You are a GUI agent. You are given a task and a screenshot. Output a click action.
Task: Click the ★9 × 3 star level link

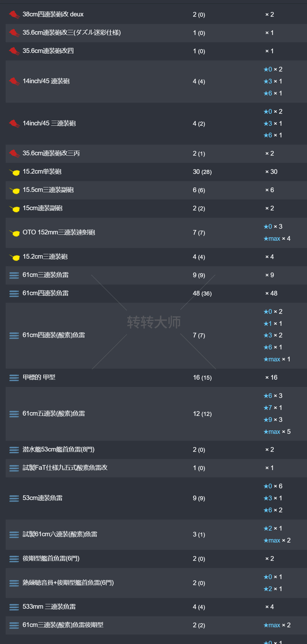(x=273, y=420)
